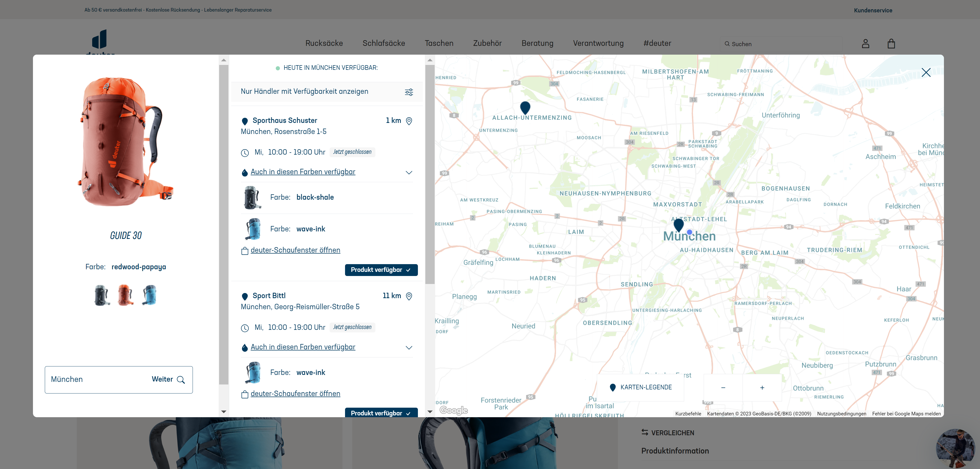
Task: Open Kundenservice link
Action: coord(873,10)
